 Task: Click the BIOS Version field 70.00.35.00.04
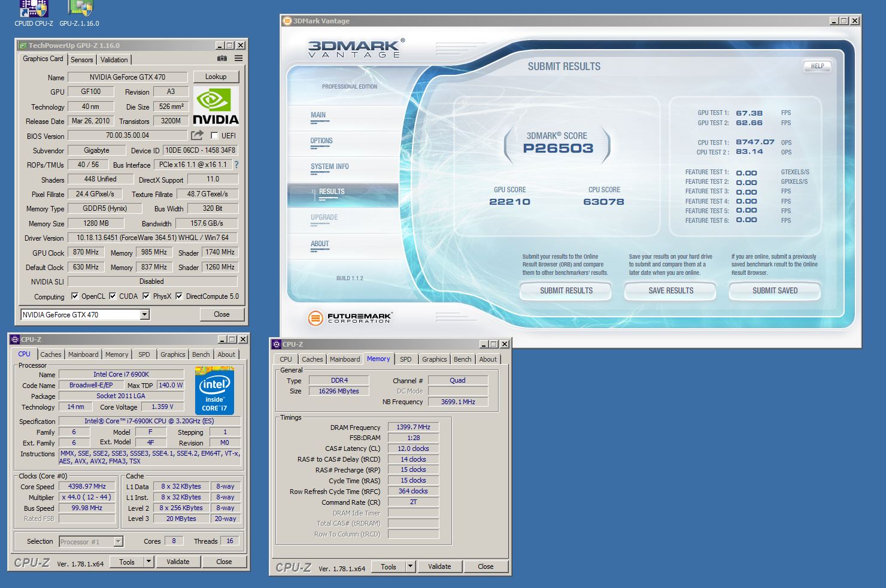[x=128, y=135]
